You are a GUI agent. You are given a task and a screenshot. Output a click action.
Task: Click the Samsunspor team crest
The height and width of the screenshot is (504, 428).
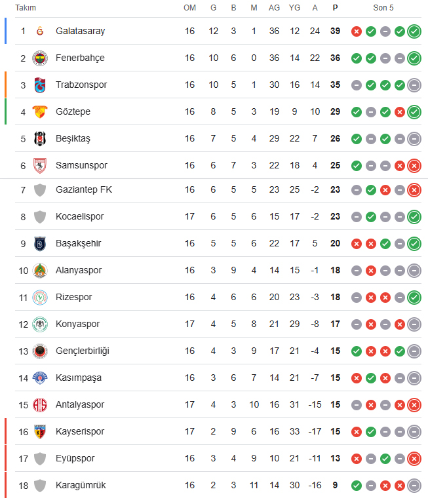tap(40, 166)
